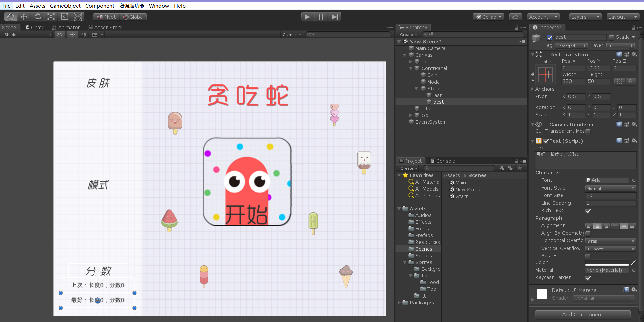This screenshot has width=644, height=322.
Task: Select the Scale tool
Action: pos(51,17)
